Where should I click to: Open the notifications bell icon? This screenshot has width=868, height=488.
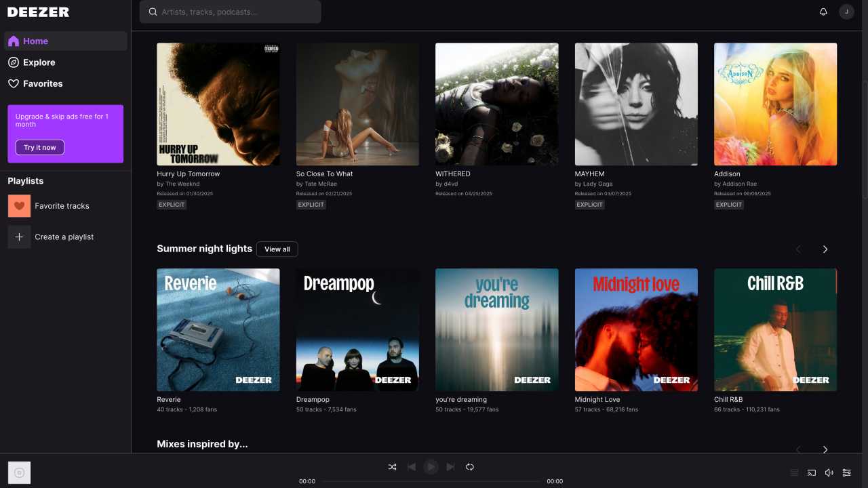(823, 12)
